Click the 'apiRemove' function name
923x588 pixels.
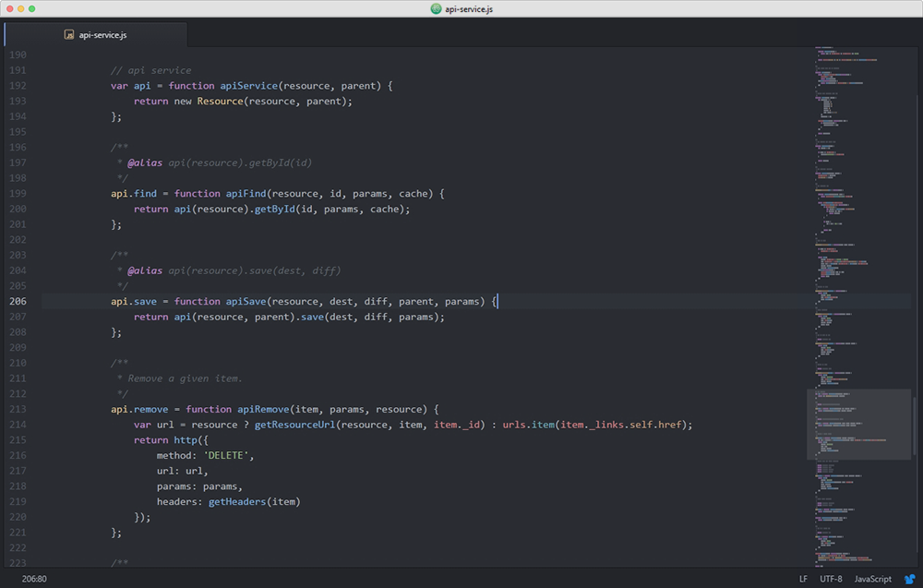coord(263,409)
